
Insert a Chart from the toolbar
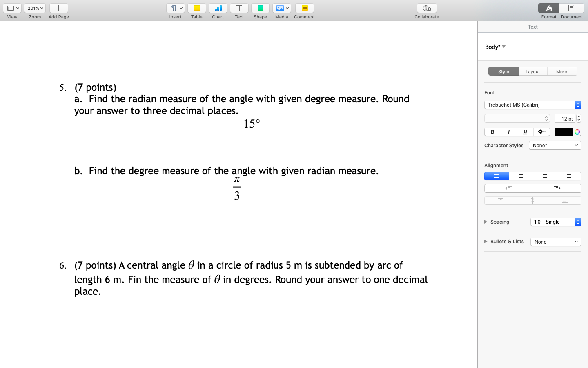tap(218, 8)
